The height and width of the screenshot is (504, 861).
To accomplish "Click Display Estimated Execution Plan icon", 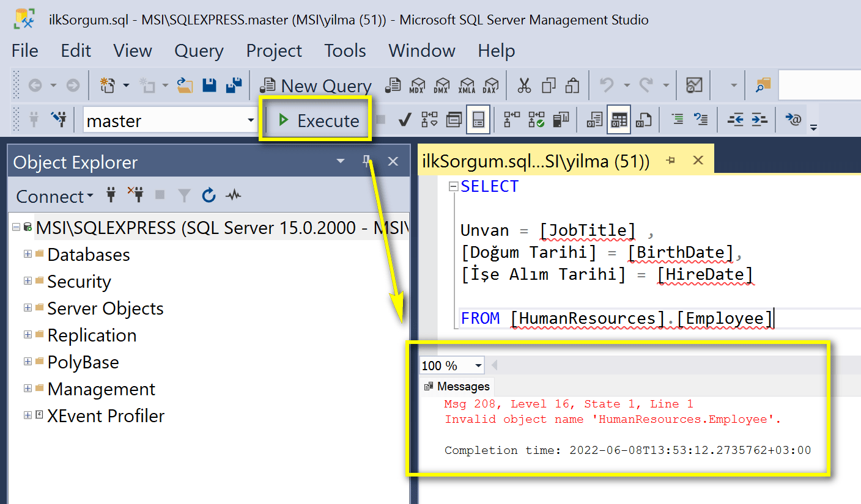I will 430,120.
